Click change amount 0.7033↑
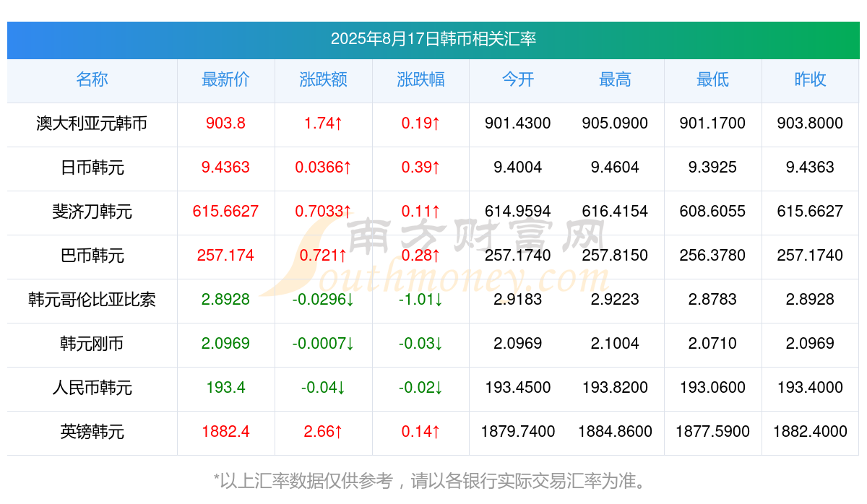867x504 pixels. click(x=323, y=212)
